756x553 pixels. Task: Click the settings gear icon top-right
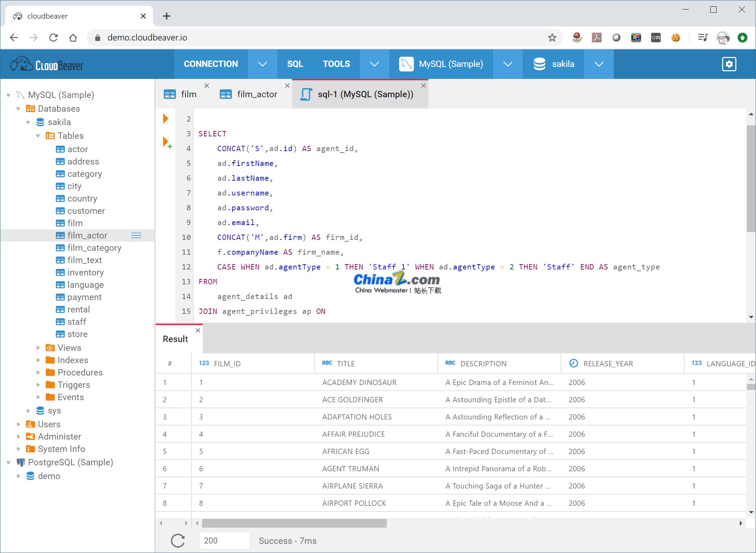click(x=729, y=64)
